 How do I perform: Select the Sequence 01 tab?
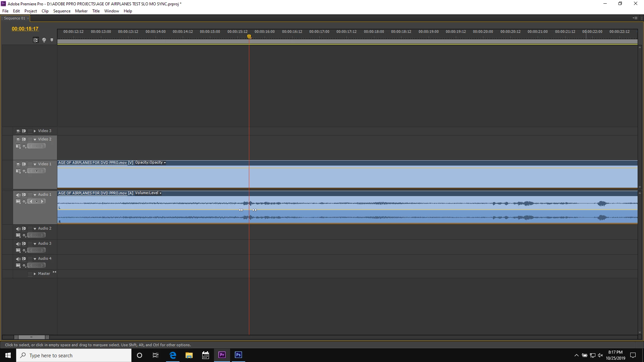coord(14,18)
